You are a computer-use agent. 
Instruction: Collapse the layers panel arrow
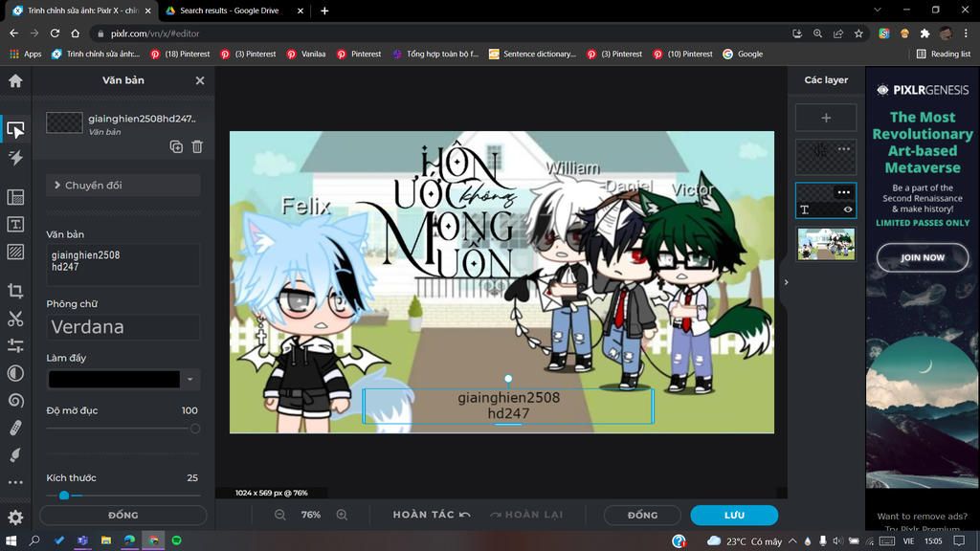pyautogui.click(x=787, y=282)
